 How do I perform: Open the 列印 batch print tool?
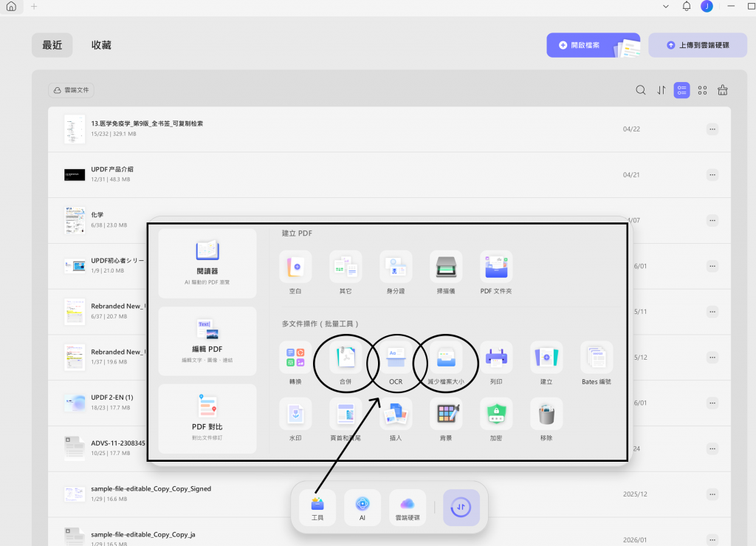pos(495,358)
